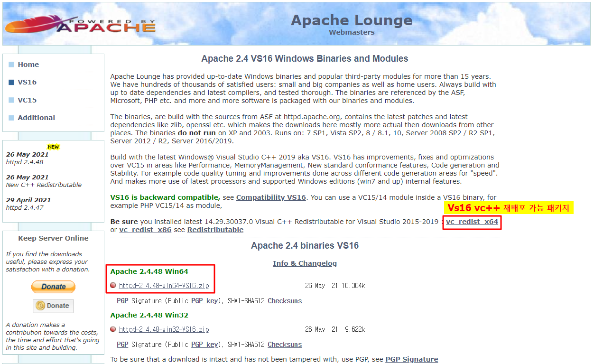Click the Powered by Apache feather logo
The image size is (594, 364).
click(80, 24)
